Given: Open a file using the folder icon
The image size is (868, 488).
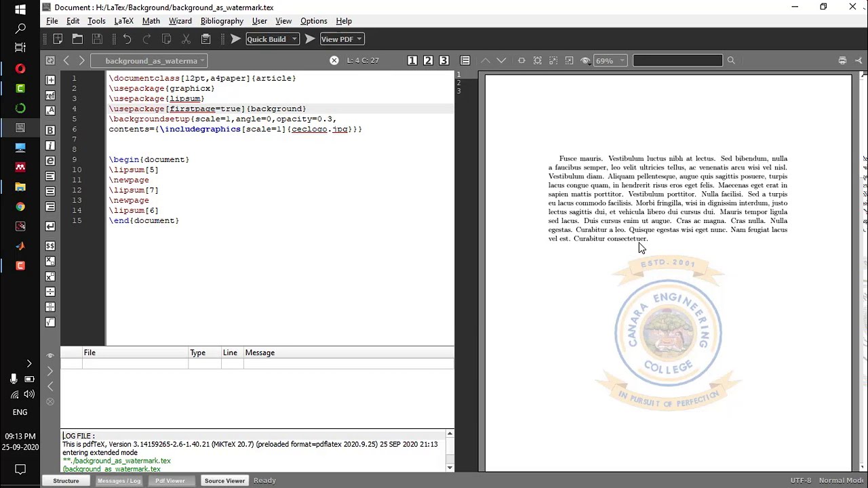Looking at the screenshot, I should click(x=77, y=39).
